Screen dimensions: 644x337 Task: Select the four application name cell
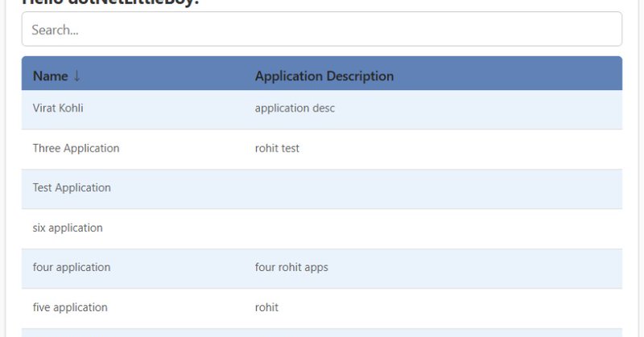click(72, 267)
